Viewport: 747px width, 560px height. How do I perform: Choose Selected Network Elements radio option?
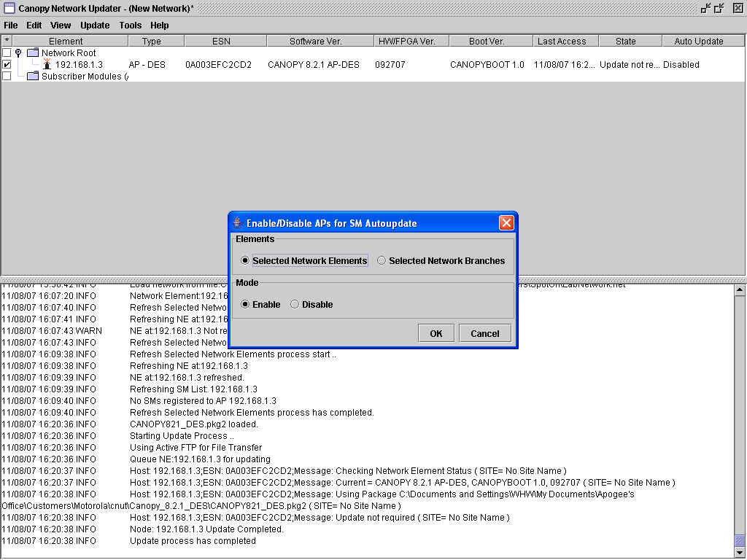(x=245, y=260)
